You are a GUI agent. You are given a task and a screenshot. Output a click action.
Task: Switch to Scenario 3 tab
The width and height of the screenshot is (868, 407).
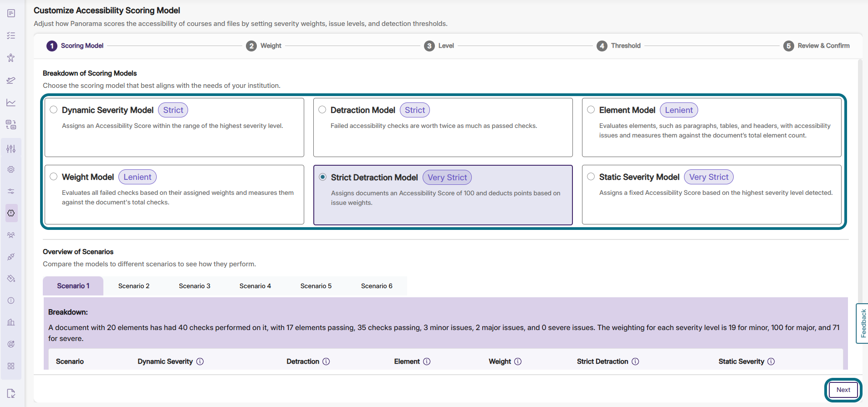pos(194,286)
